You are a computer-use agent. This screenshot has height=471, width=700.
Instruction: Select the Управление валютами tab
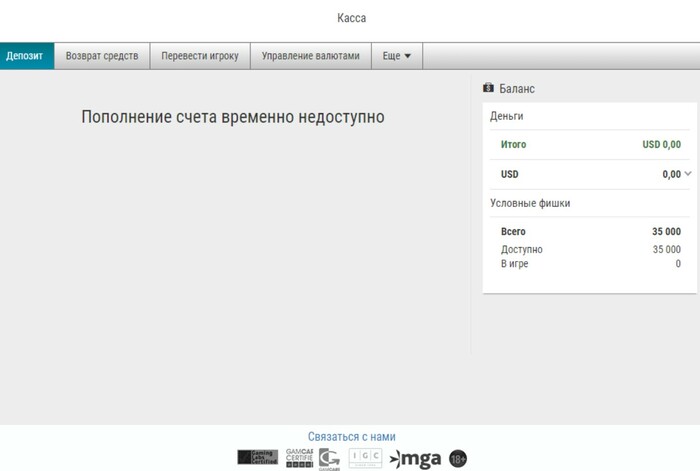point(310,56)
